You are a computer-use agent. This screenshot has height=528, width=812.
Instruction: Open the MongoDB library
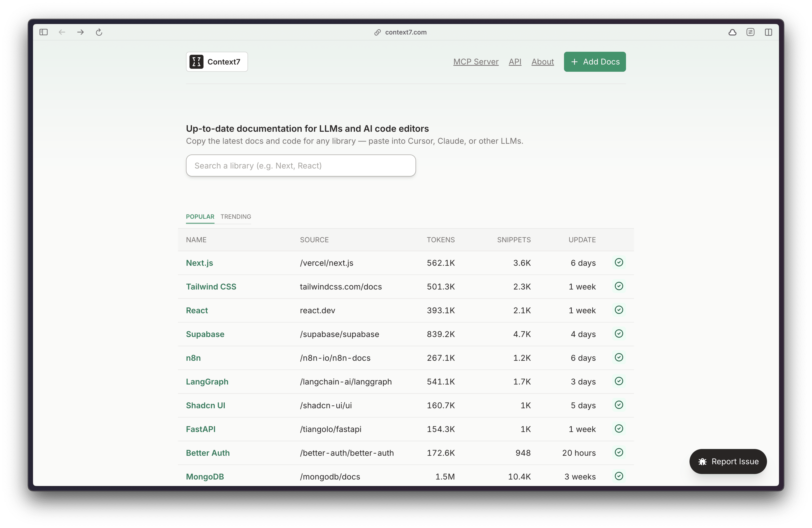pyautogui.click(x=205, y=477)
